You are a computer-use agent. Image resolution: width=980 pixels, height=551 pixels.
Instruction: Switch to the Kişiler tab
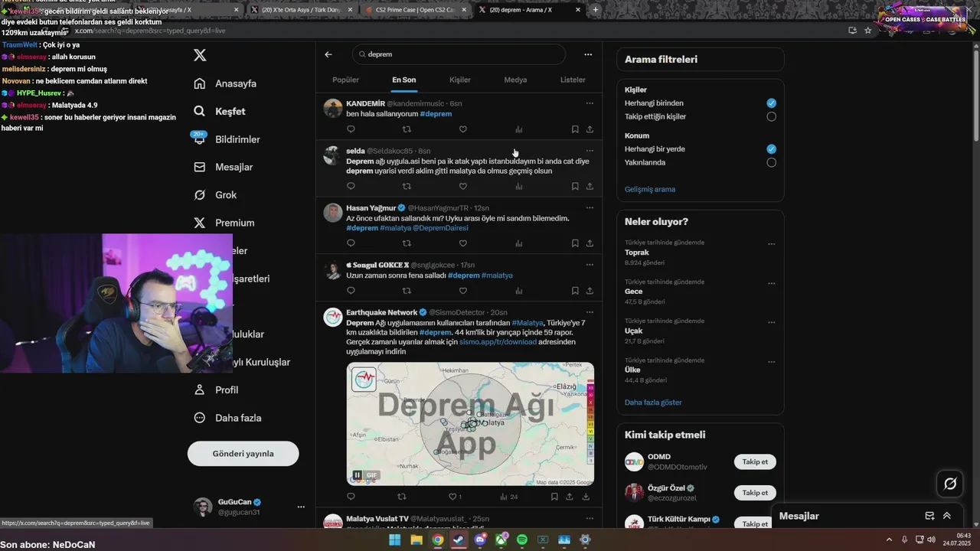pyautogui.click(x=460, y=80)
